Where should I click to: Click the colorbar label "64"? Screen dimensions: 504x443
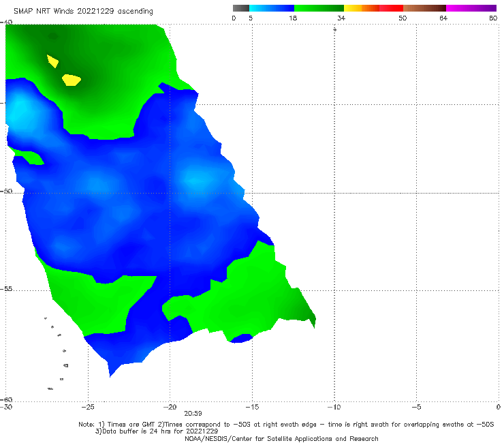[443, 18]
